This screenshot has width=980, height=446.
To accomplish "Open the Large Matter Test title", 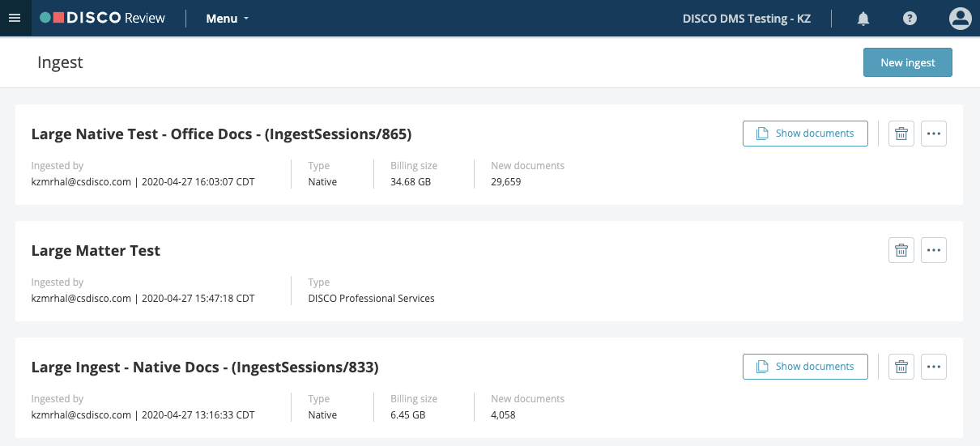I will click(x=96, y=250).
